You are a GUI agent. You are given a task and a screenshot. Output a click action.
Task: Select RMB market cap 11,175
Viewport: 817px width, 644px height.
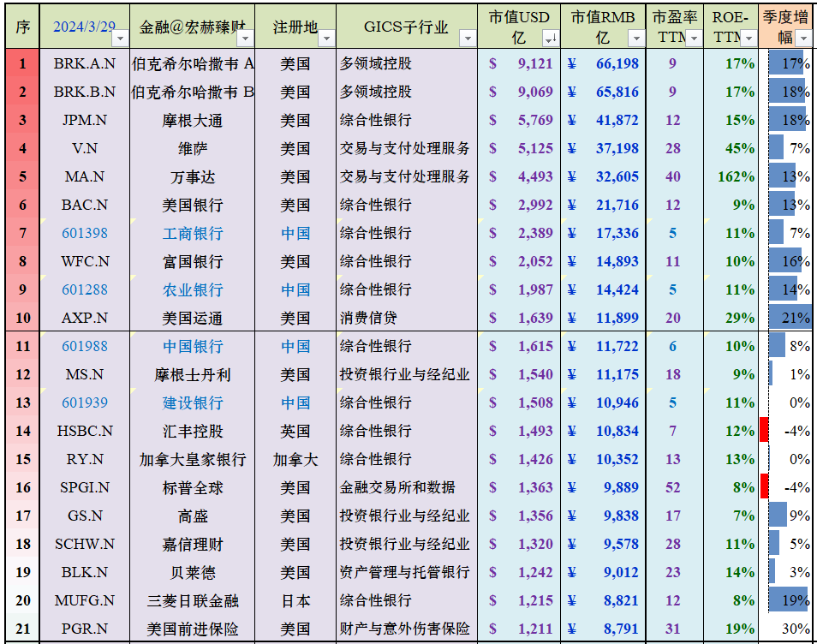pos(604,374)
